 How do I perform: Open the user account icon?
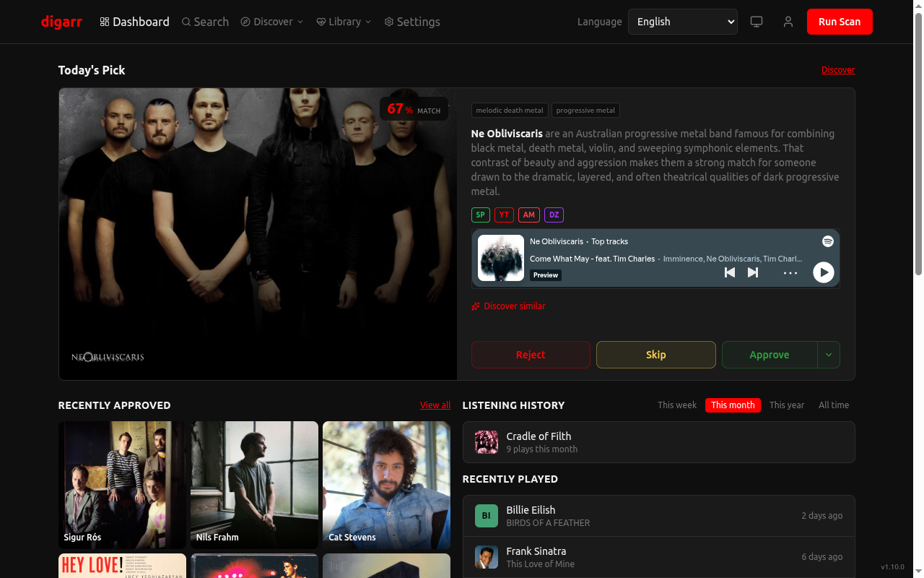(x=788, y=22)
